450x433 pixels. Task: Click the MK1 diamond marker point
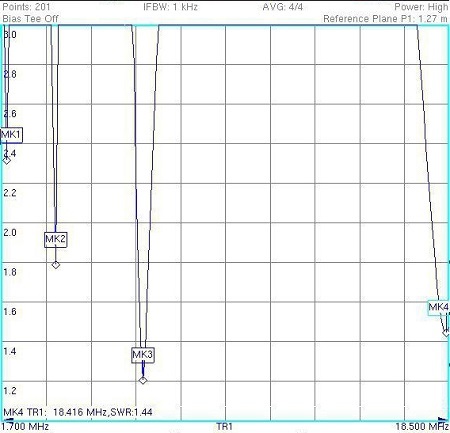pos(6,160)
